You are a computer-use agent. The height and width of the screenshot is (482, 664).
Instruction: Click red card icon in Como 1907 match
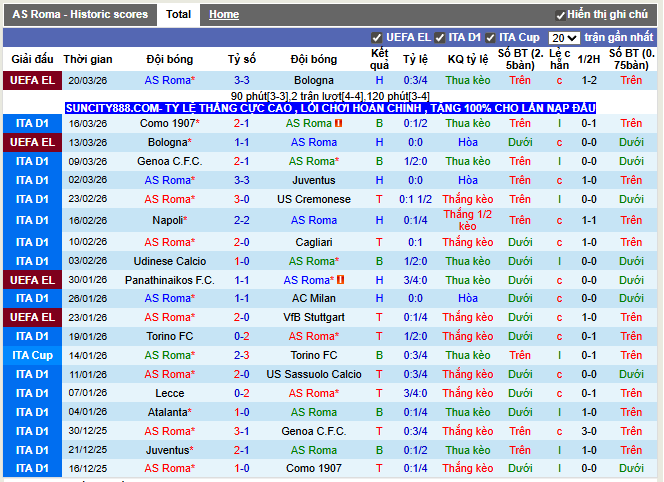[x=340, y=124]
